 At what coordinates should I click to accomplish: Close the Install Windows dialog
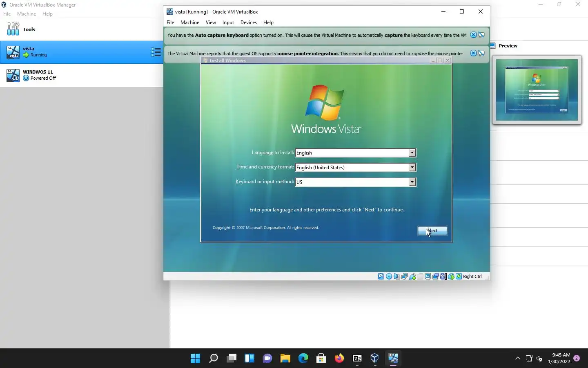click(x=448, y=61)
